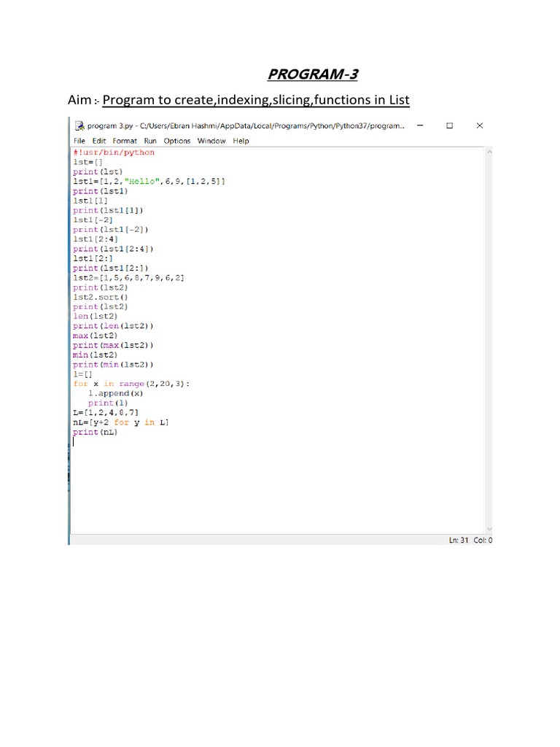This screenshot has height=747, width=560.
Task: Click the line lst1=[1,2,"Hello",6,9,[1,2,5]]
Action: point(149,182)
